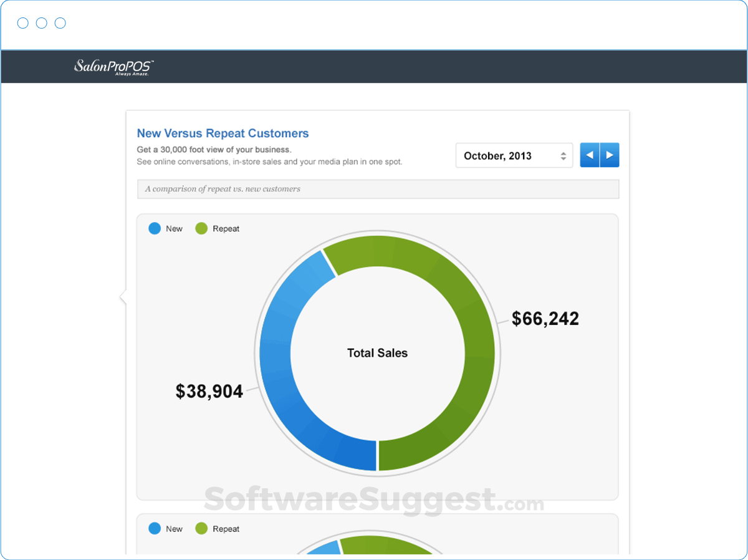Open the New Versus Repeat Customers report
This screenshot has height=560, width=748.
click(x=222, y=133)
